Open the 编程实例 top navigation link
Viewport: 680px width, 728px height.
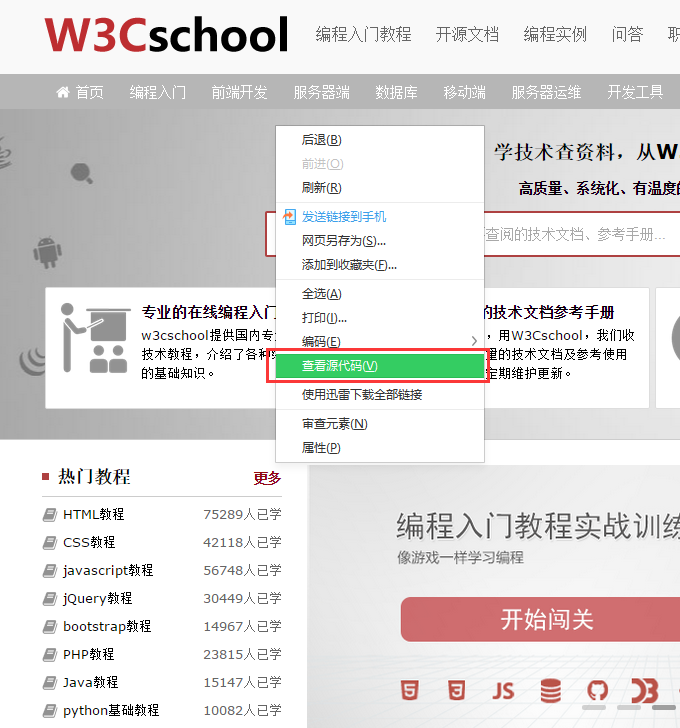pyautogui.click(x=555, y=34)
